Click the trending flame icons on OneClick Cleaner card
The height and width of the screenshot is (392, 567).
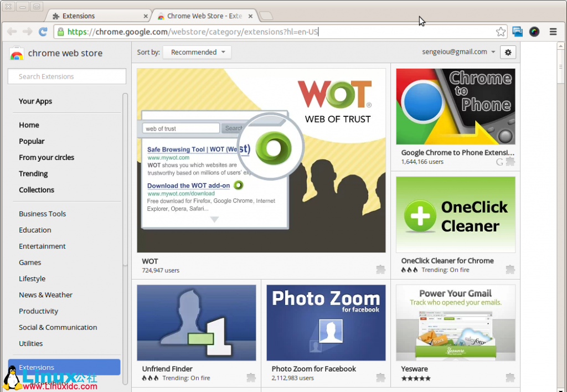pyautogui.click(x=409, y=270)
